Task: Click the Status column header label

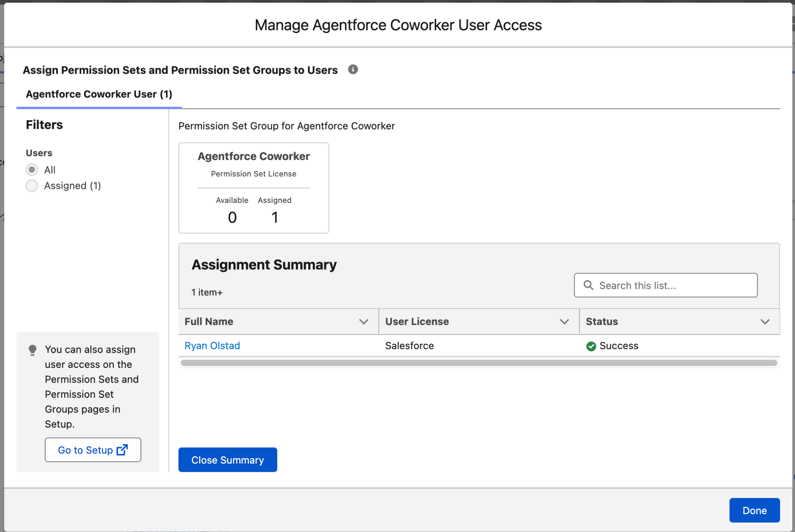Action: click(602, 322)
